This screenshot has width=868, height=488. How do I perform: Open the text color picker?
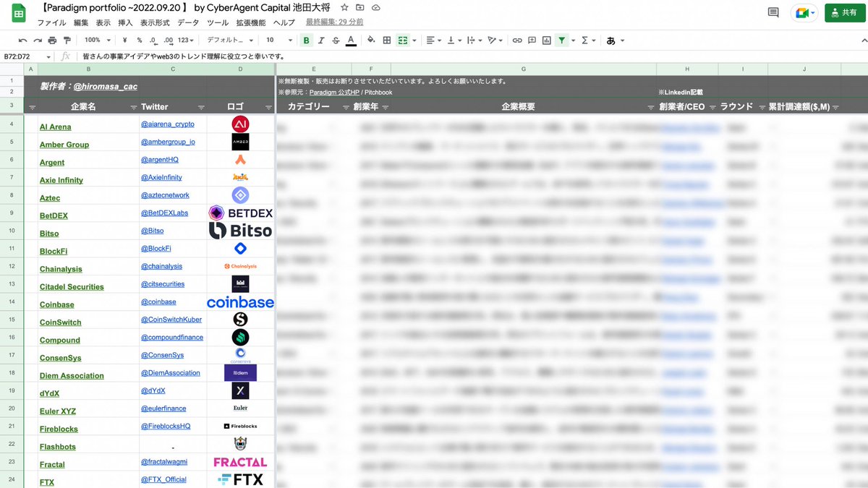click(352, 40)
